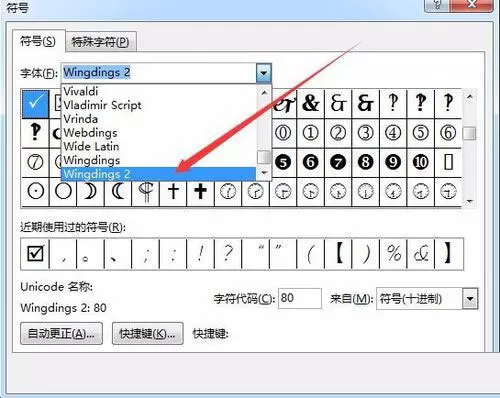Select black circled number 10 symbol
The image size is (500, 398).
(x=420, y=163)
